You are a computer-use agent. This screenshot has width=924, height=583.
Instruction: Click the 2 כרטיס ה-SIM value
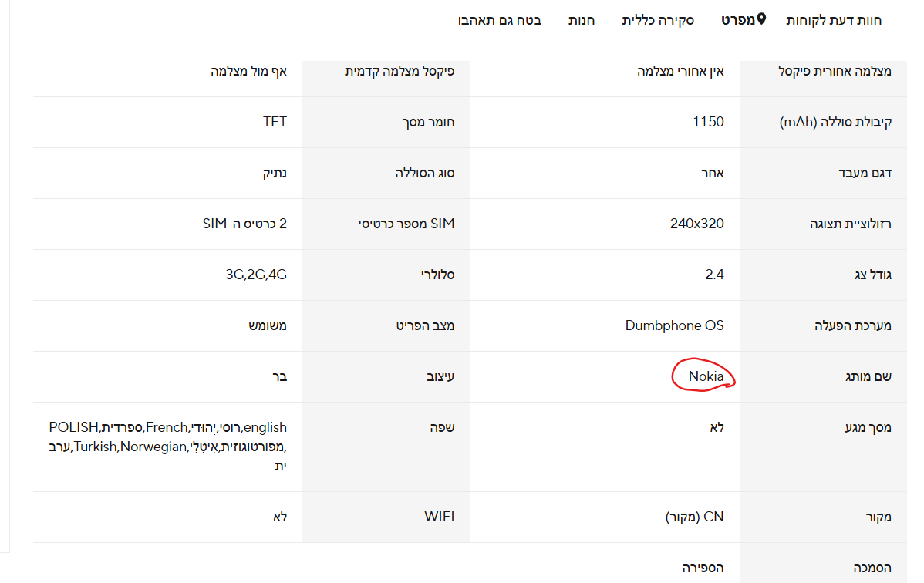pyautogui.click(x=239, y=224)
